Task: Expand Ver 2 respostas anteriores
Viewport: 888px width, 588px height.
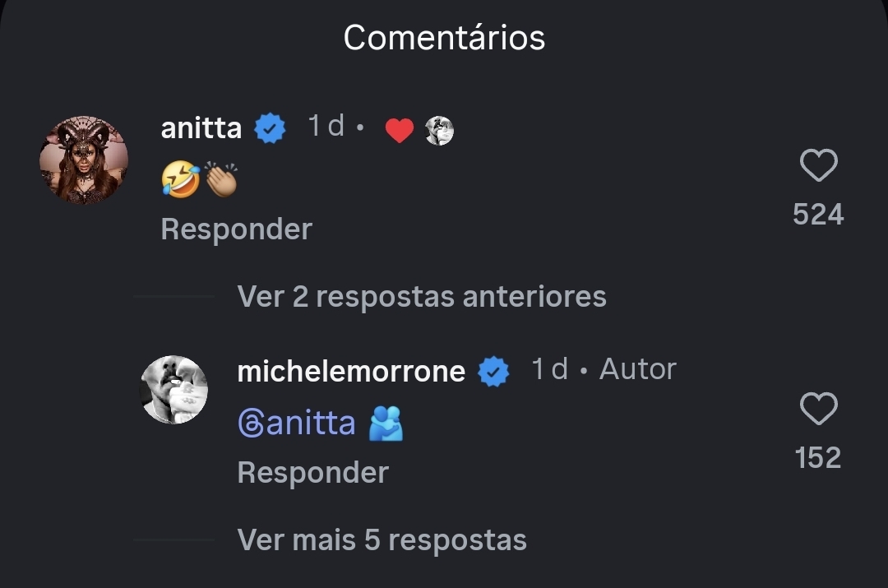Action: (x=421, y=296)
